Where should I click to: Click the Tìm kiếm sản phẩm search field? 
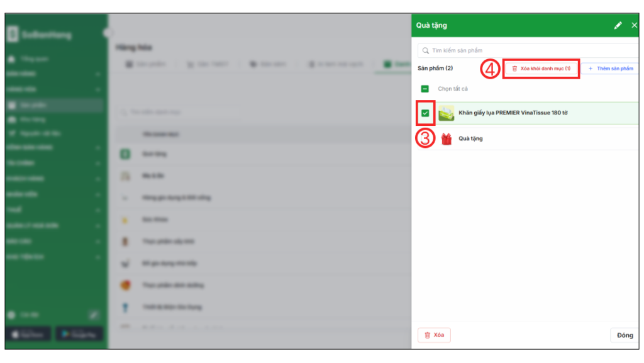(528, 50)
